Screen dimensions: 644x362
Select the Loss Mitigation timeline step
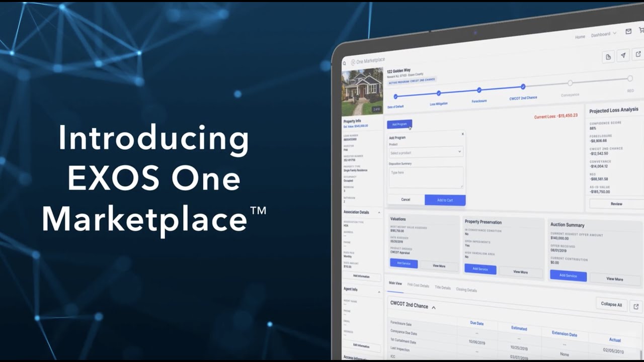click(439, 93)
